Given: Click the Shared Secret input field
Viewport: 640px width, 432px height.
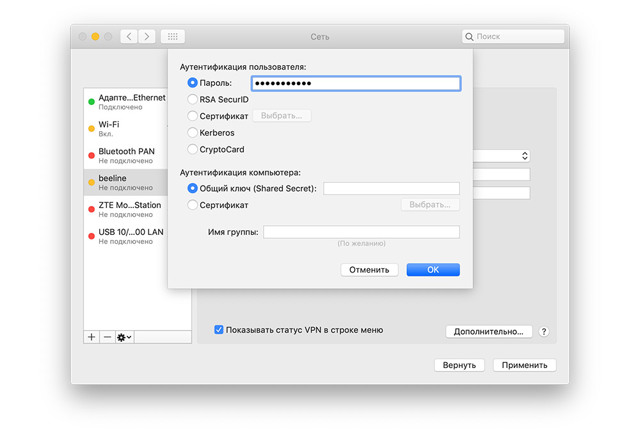Looking at the screenshot, I should click(x=391, y=188).
